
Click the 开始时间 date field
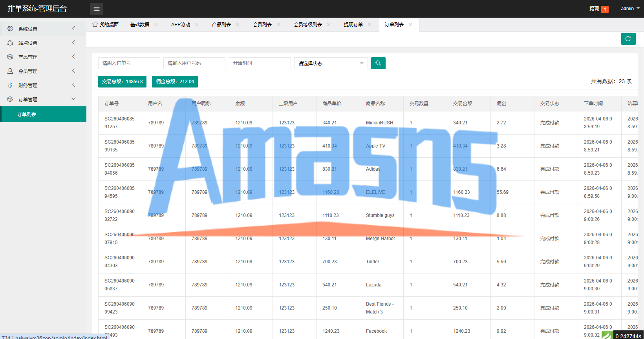pos(260,63)
